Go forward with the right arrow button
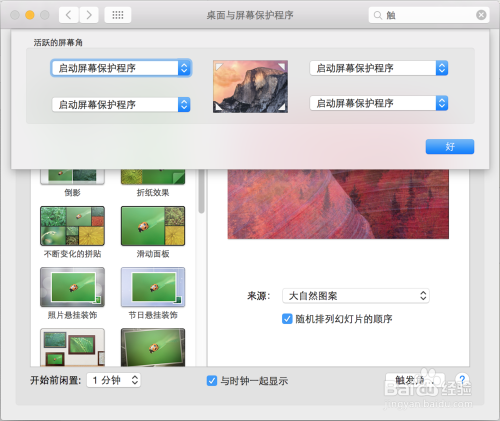Image resolution: width=500 pixels, height=421 pixels. [89, 15]
